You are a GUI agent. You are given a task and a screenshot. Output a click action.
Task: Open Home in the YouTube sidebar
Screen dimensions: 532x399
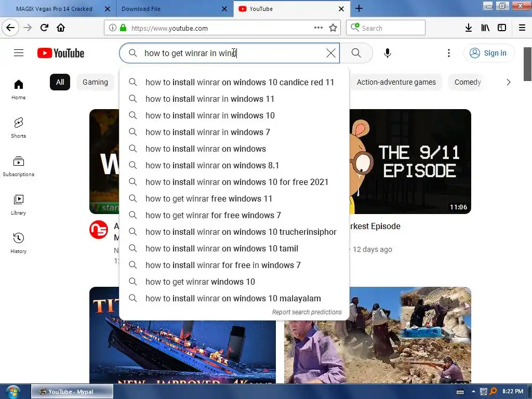[19, 89]
